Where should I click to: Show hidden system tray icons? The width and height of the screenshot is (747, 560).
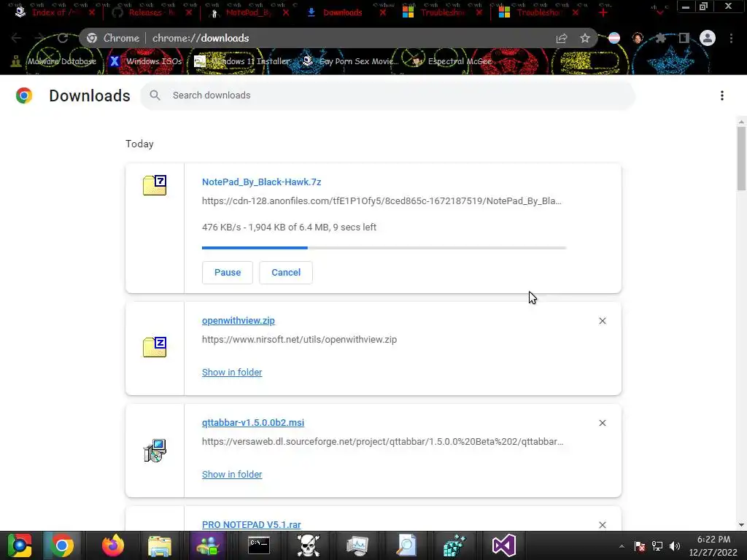pyautogui.click(x=622, y=546)
